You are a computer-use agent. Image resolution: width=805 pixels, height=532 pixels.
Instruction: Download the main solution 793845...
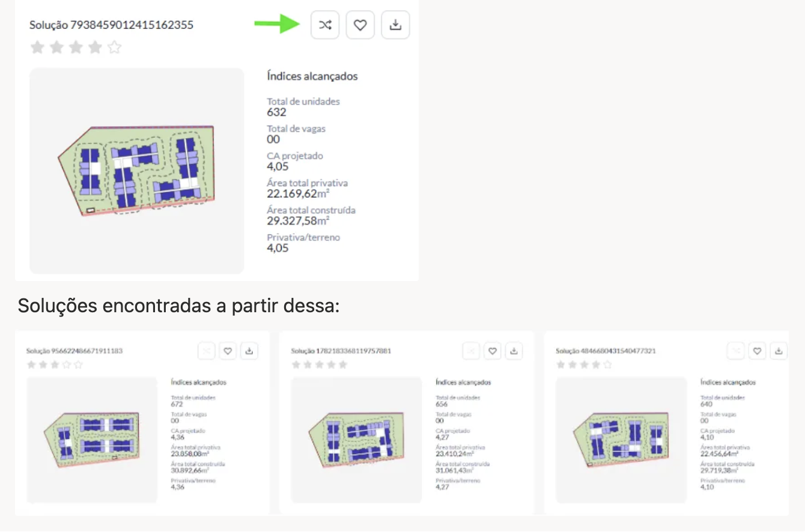pos(395,25)
